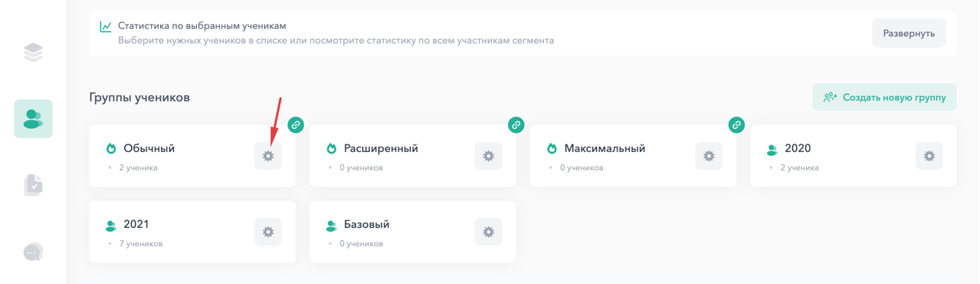Click link badge on Расширенный card
Viewport: 980px width, 284px height.
pos(516,124)
